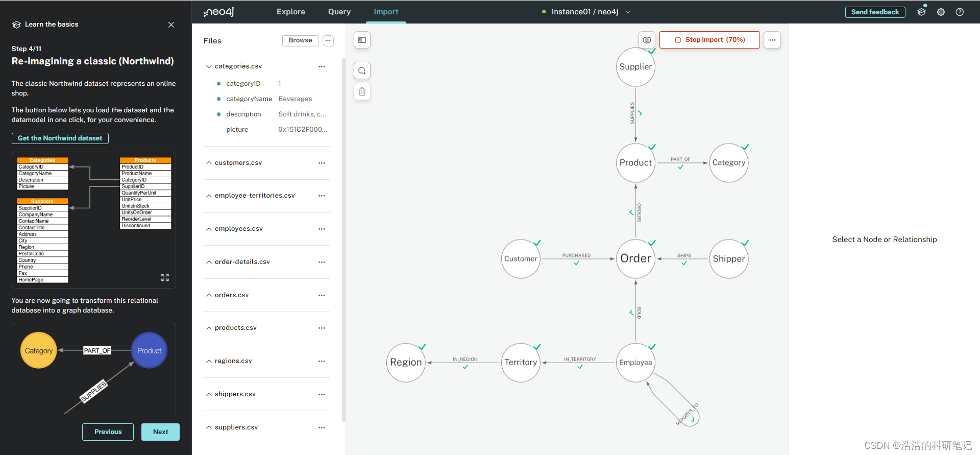
Task: Select the Employee node
Action: 635,363
